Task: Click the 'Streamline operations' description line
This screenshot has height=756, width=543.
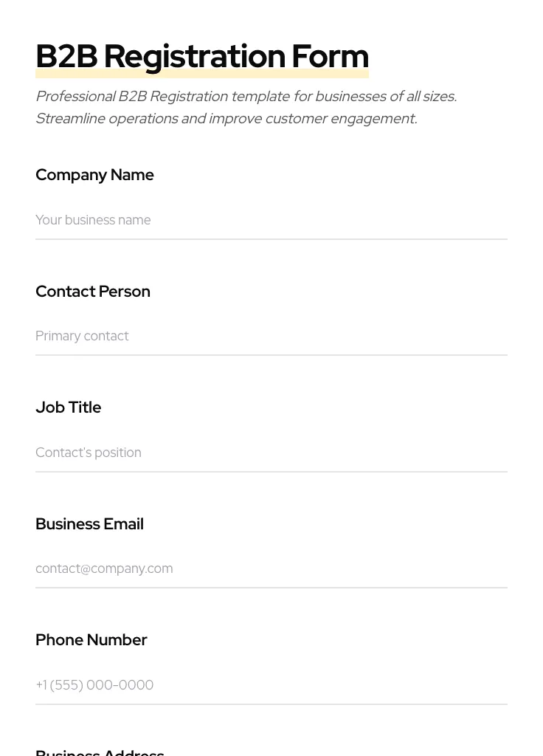Action: click(x=226, y=118)
